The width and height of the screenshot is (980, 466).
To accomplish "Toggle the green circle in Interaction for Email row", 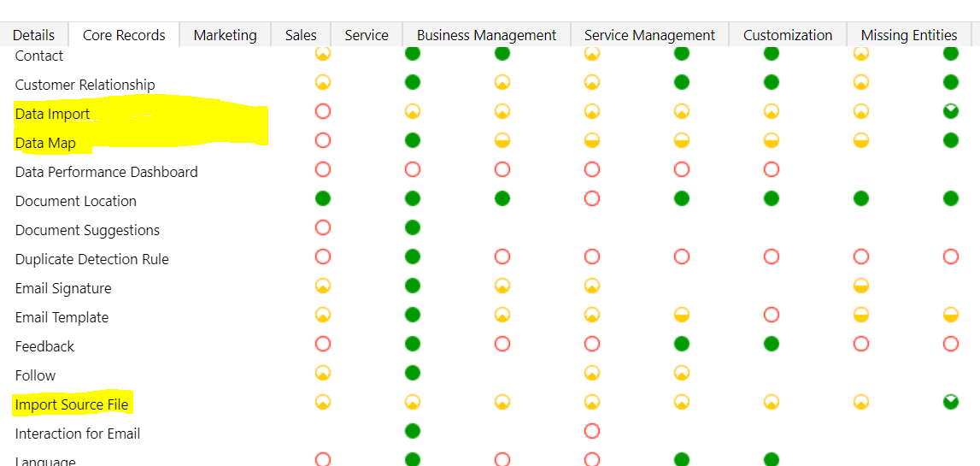I will coord(413,430).
